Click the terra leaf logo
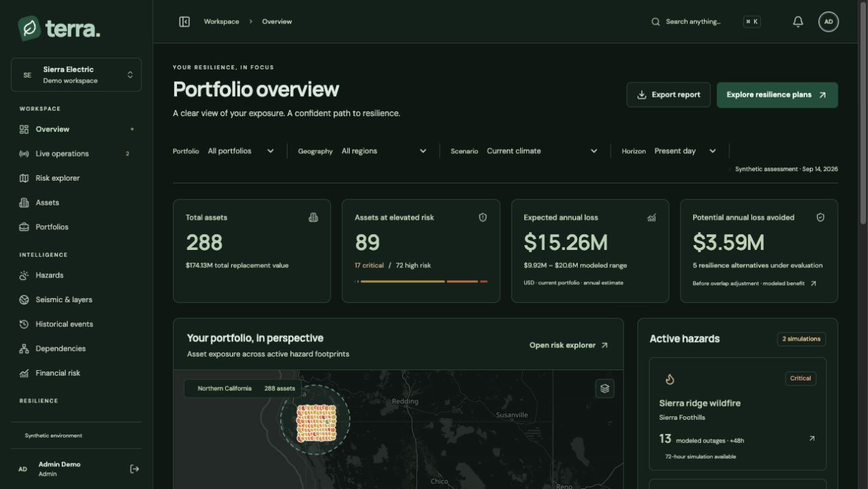Viewport: 868px width, 489px height. pyautogui.click(x=29, y=28)
